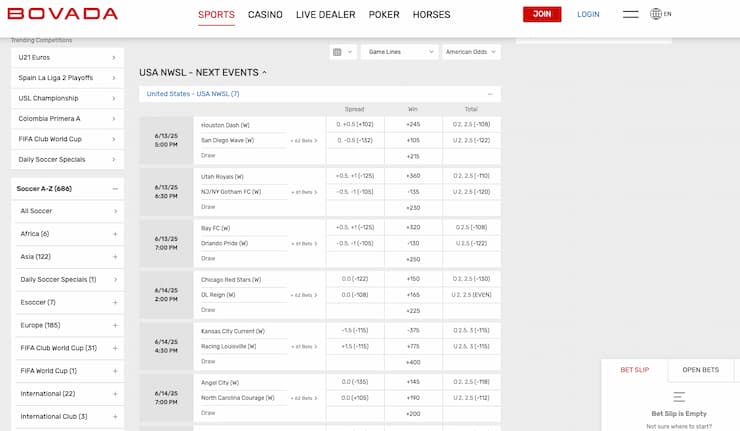Image resolution: width=740 pixels, height=431 pixels.
Task: Open All Soccer list item
Action: pyautogui.click(x=69, y=211)
